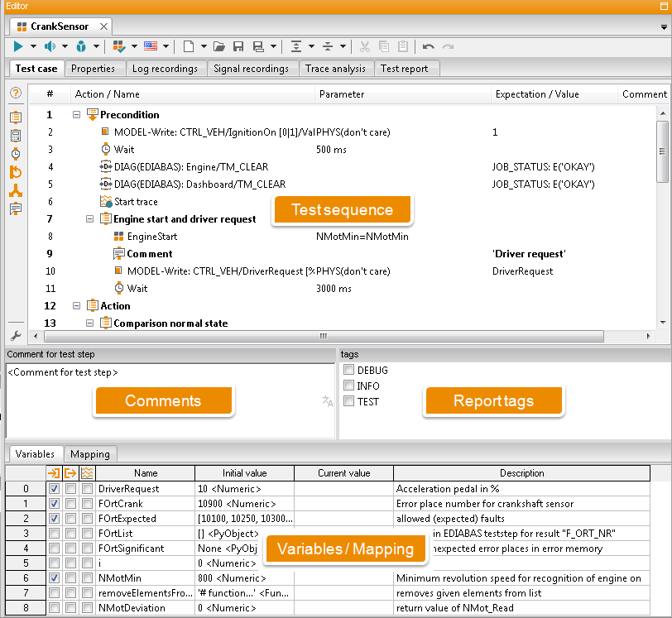
Task: Click the package check icon with checkmark
Action: tap(118, 46)
